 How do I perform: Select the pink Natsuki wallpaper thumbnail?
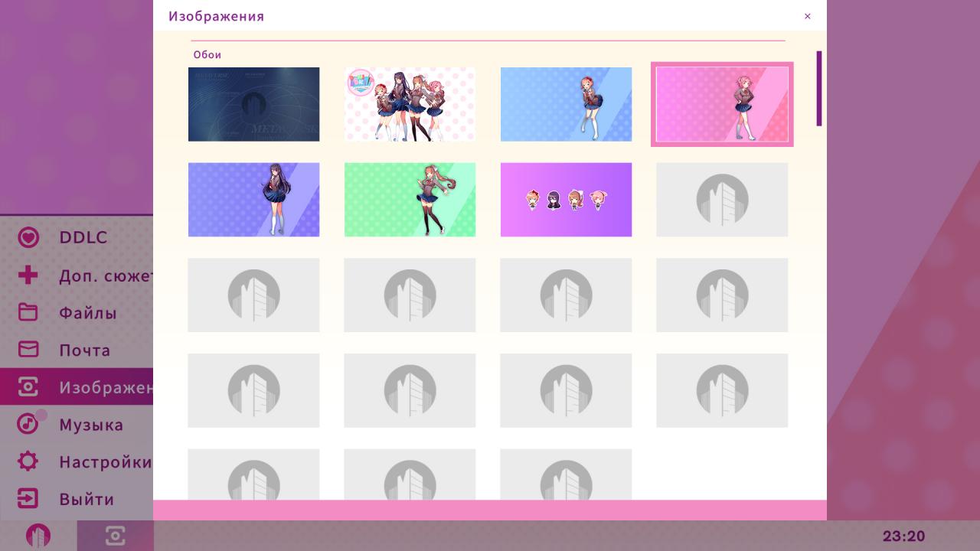click(722, 104)
